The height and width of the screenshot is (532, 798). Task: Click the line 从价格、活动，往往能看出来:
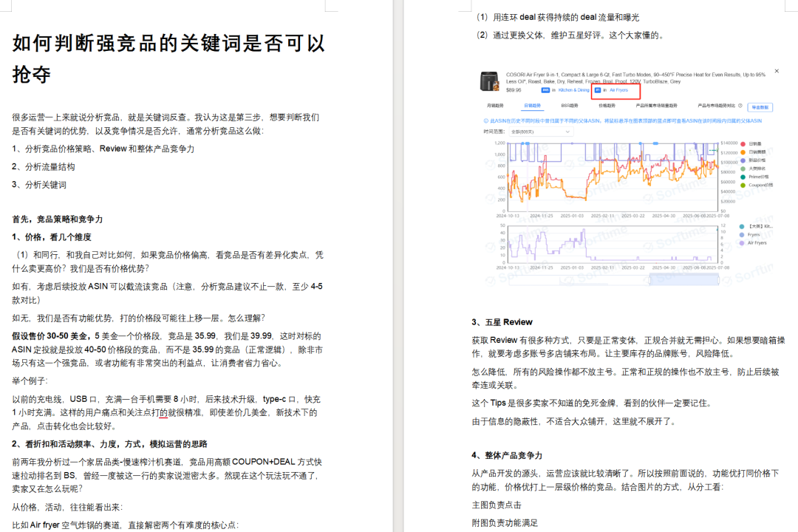[68, 507]
